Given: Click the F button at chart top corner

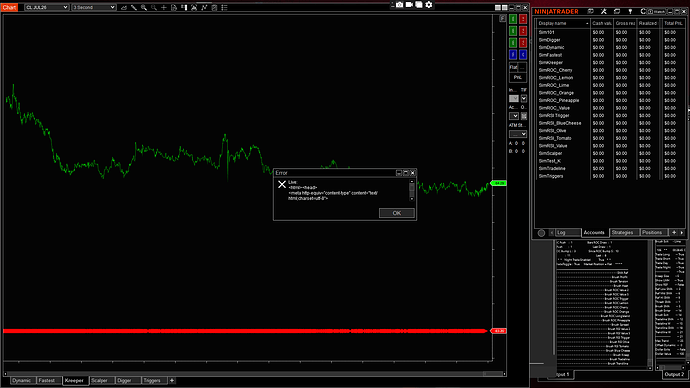Looking at the screenshot, I should click(503, 18).
